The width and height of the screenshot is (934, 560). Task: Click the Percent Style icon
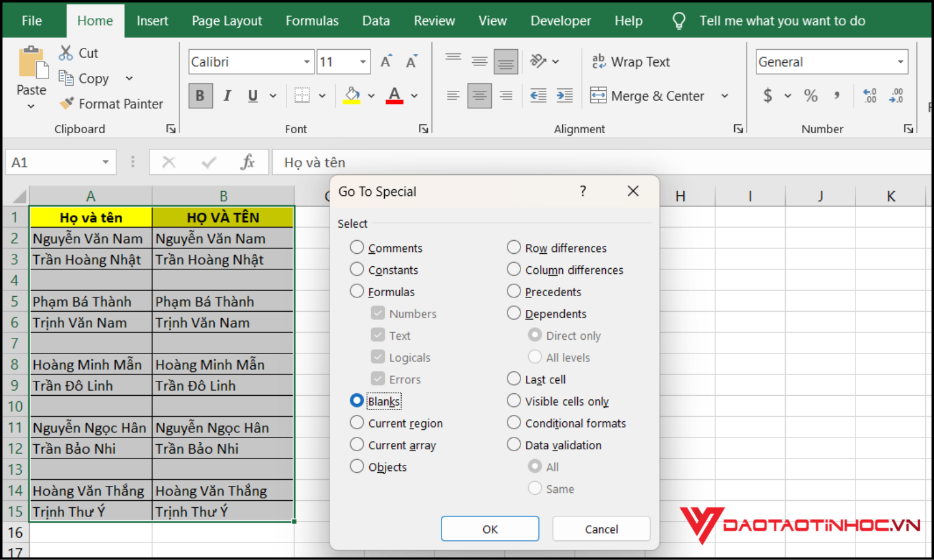point(810,96)
